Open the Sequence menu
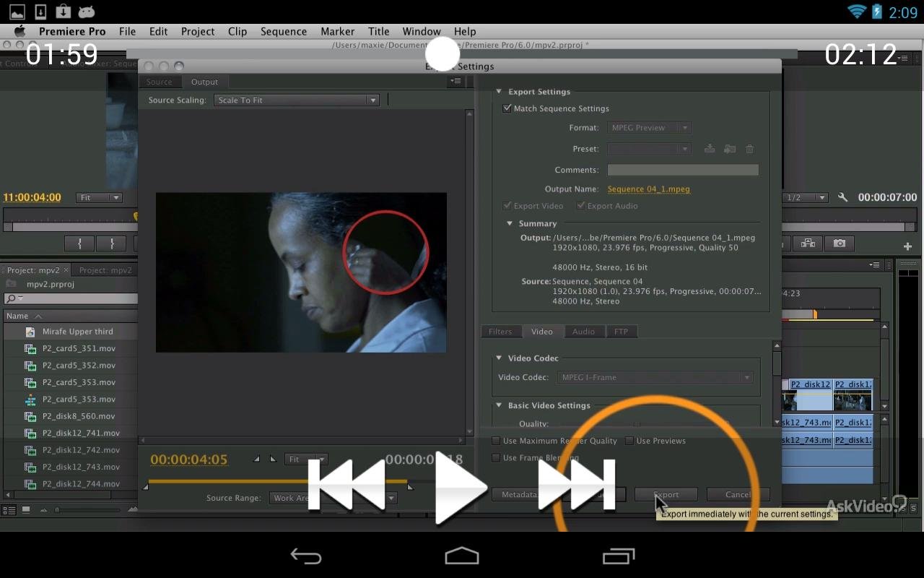Image resolution: width=924 pixels, height=578 pixels. pyautogui.click(x=284, y=31)
